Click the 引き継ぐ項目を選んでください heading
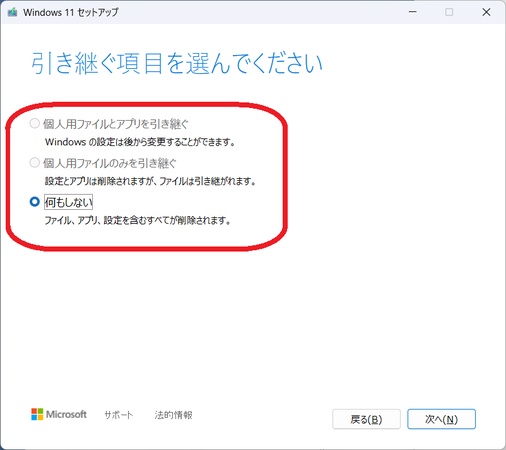The width and height of the screenshot is (506, 450). click(177, 63)
